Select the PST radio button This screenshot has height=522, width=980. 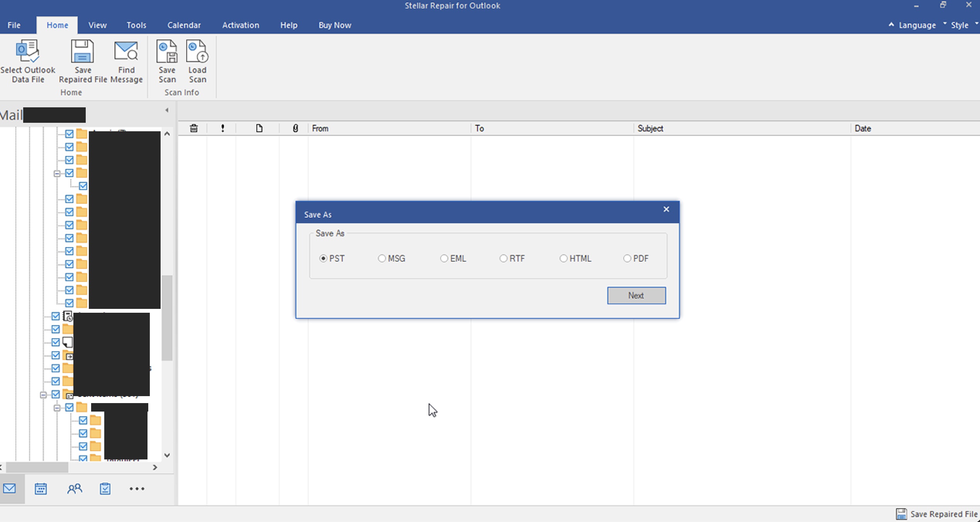pyautogui.click(x=323, y=258)
